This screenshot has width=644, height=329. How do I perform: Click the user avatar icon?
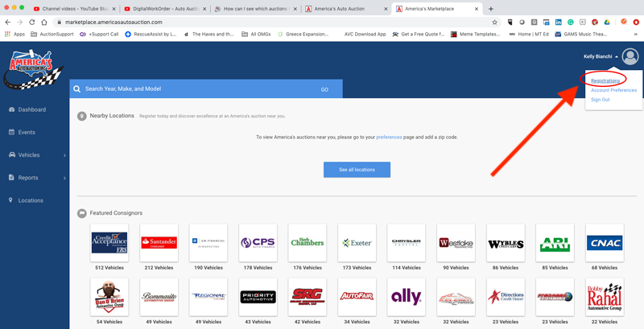[x=630, y=56]
